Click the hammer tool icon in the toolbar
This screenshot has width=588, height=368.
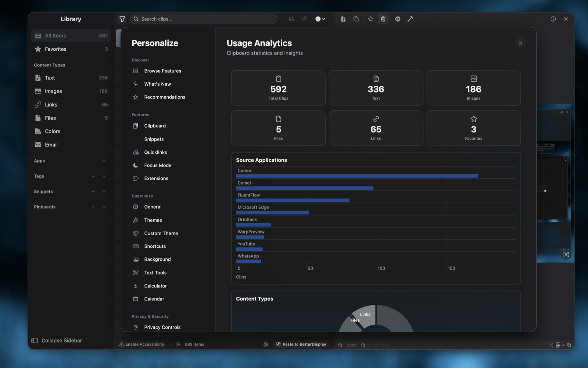[x=410, y=19]
